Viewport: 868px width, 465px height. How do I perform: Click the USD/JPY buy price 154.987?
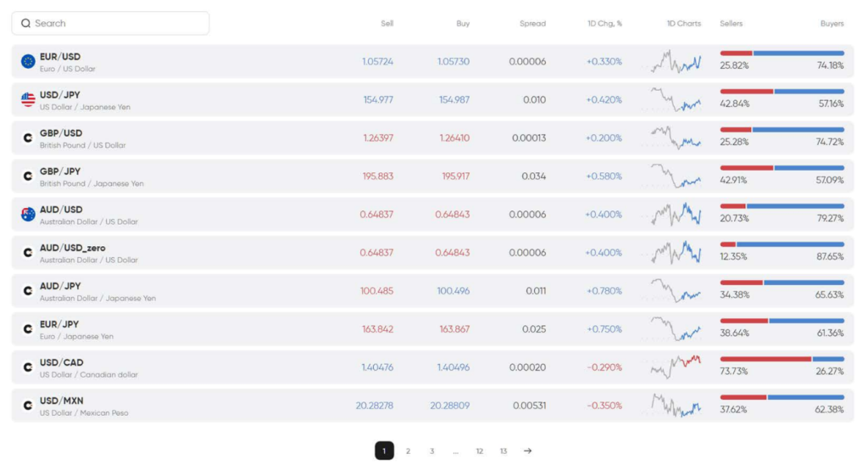(x=453, y=100)
